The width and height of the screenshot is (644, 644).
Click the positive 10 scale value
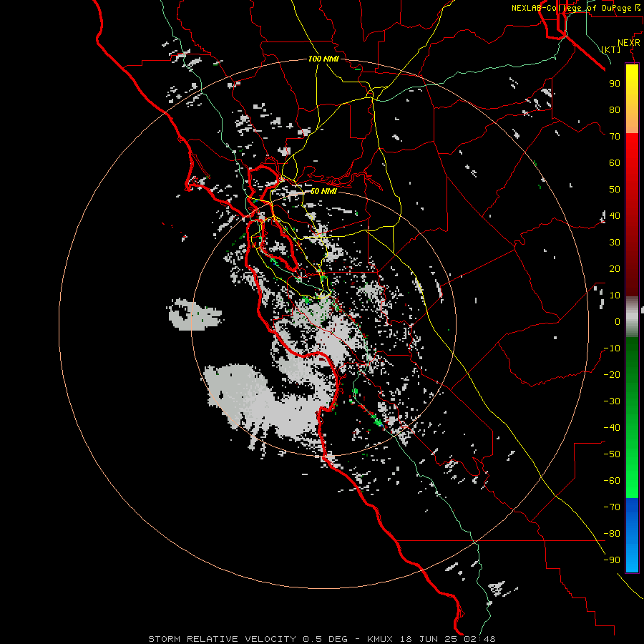coord(615,296)
